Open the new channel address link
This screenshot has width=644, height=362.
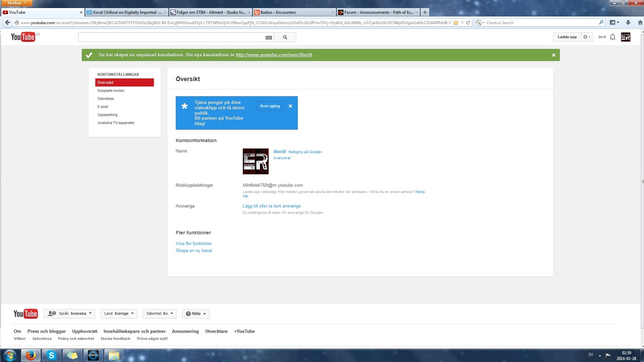click(x=274, y=55)
